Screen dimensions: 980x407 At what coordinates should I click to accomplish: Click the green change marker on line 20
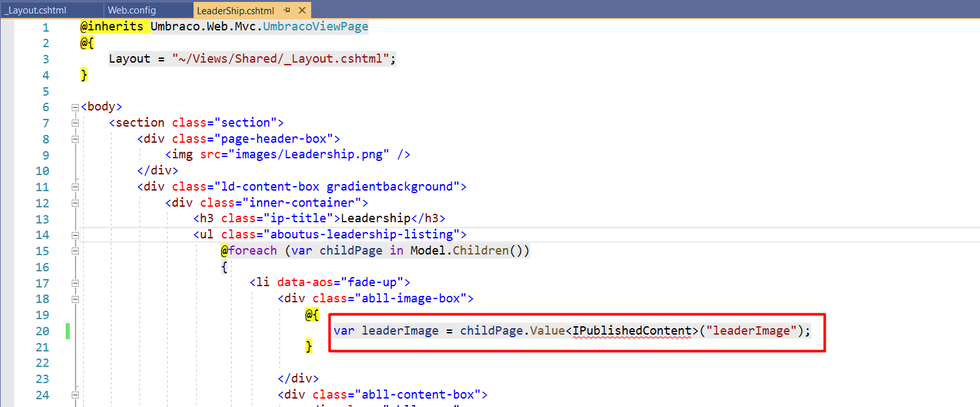[68, 331]
